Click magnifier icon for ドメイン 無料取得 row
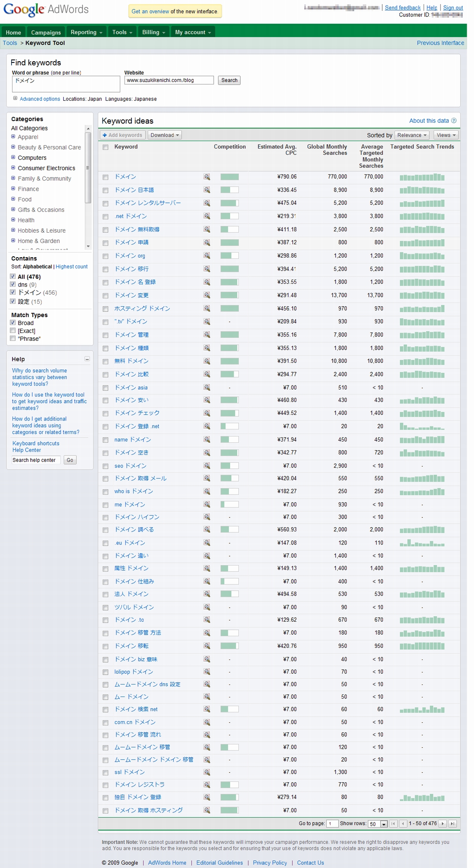This screenshot has height=868, width=474. pyautogui.click(x=207, y=230)
